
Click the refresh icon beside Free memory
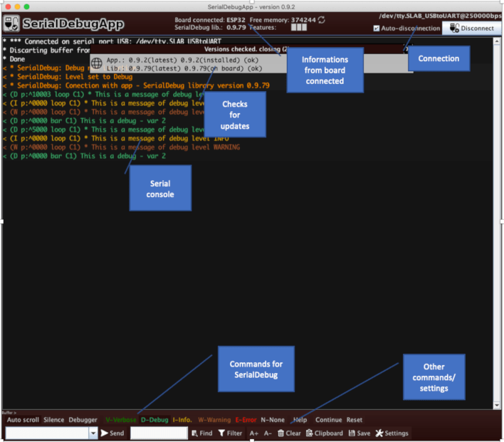pyautogui.click(x=321, y=19)
